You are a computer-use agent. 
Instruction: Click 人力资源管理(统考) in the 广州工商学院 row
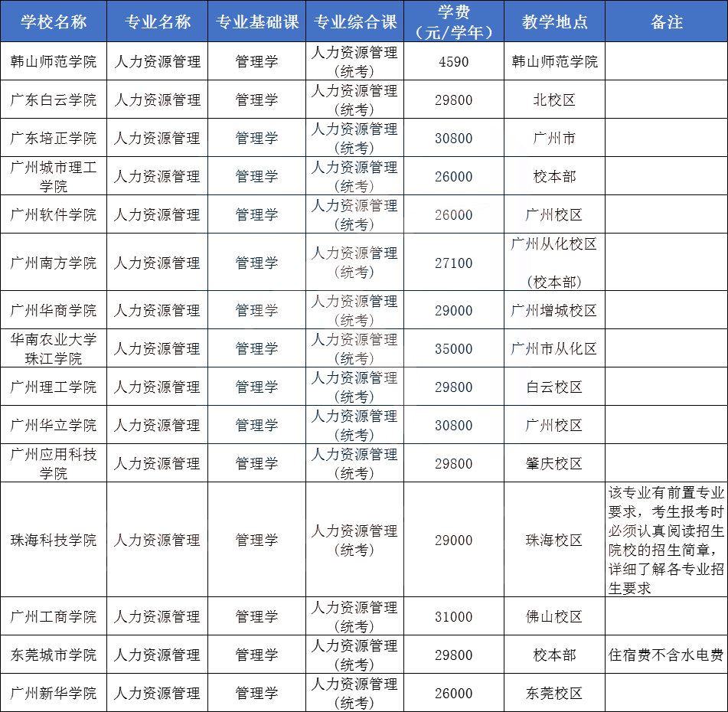(x=354, y=617)
